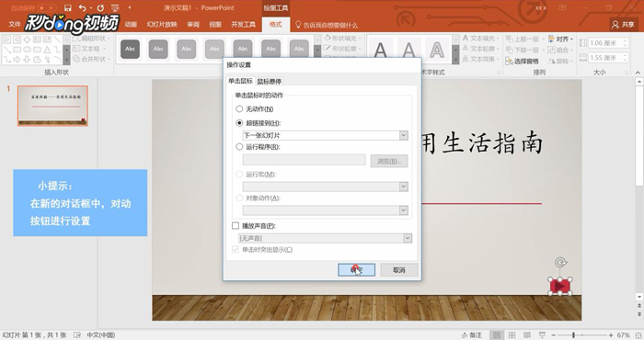Select the right arrow shape in shapes gallery
This screenshot has width=644, height=340.
pos(17,60)
